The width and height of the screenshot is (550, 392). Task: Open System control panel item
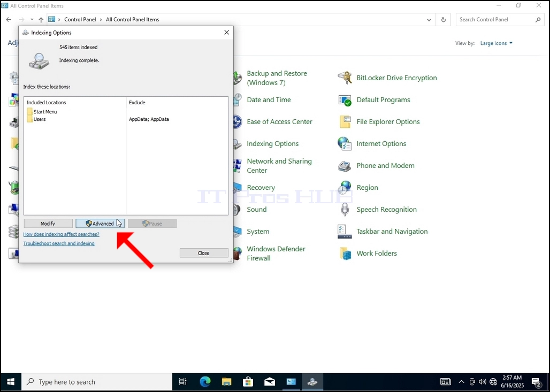pyautogui.click(x=258, y=232)
